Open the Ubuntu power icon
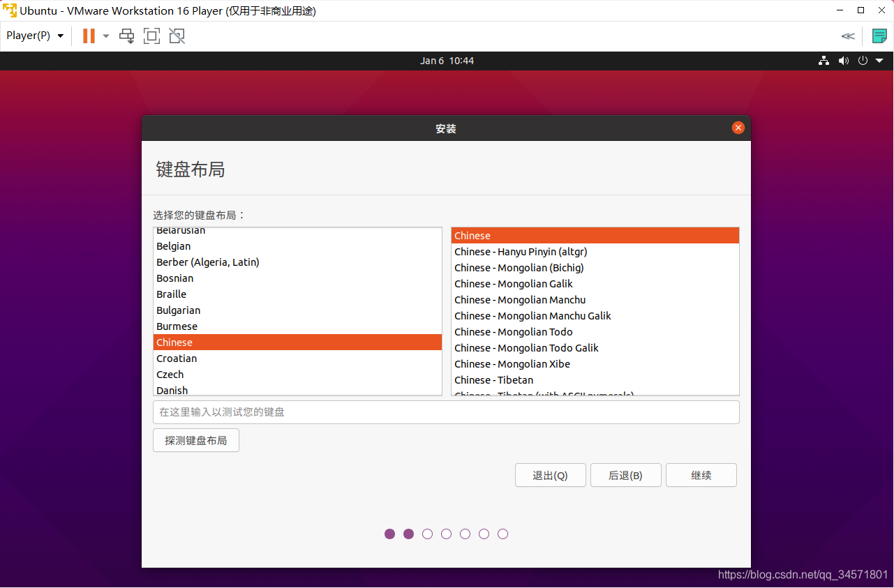The height and width of the screenshot is (588, 894). coord(863,61)
